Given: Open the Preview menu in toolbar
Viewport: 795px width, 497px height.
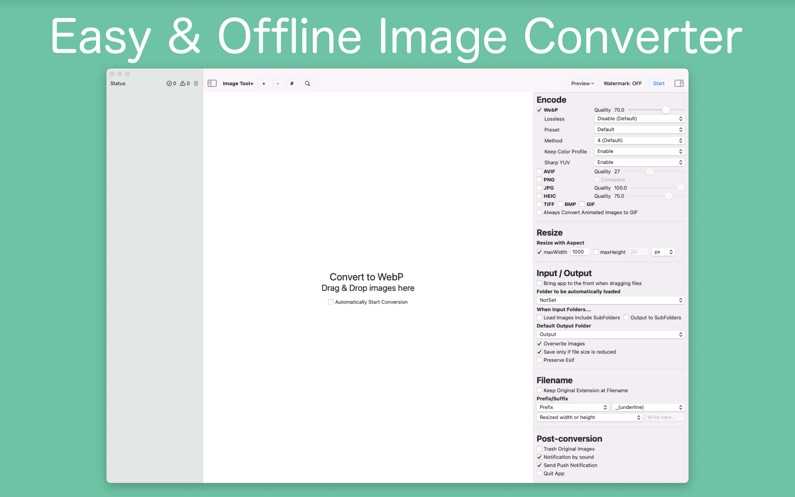Looking at the screenshot, I should coord(582,84).
